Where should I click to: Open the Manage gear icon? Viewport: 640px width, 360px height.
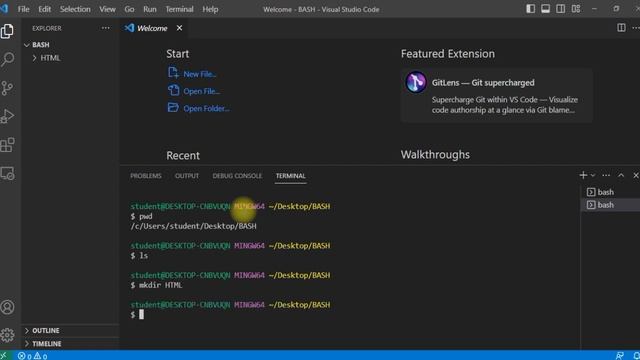pyautogui.click(x=7, y=335)
